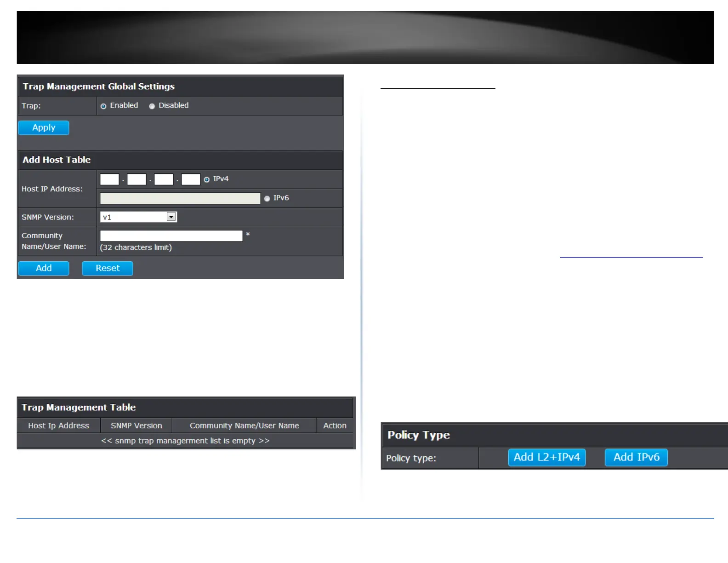Screen dimensions: 728x563
Task: Choose the IPv4 address type radio button
Action: (207, 180)
